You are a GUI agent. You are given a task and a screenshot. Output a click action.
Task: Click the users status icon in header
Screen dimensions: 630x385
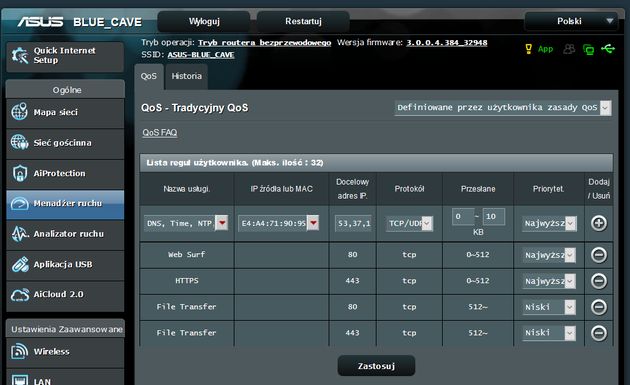569,49
